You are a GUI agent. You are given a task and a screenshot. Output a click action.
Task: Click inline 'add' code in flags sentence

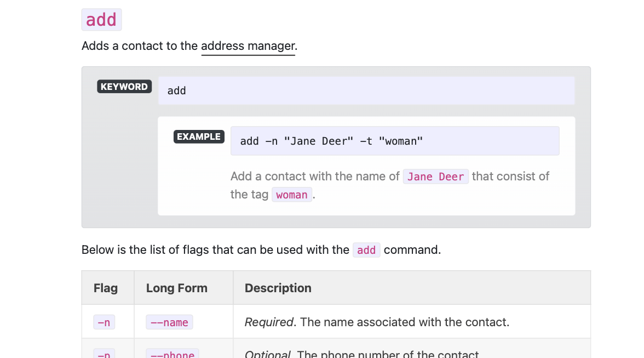point(366,250)
